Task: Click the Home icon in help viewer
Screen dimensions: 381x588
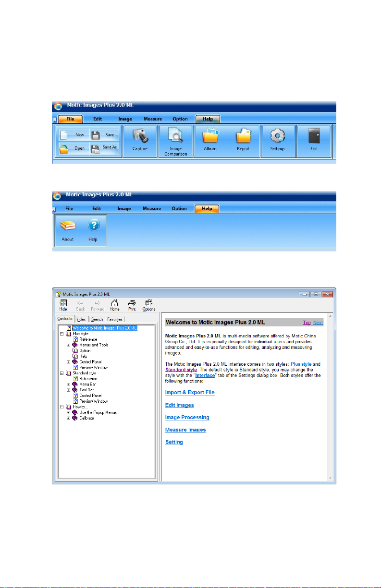Action: tap(114, 305)
